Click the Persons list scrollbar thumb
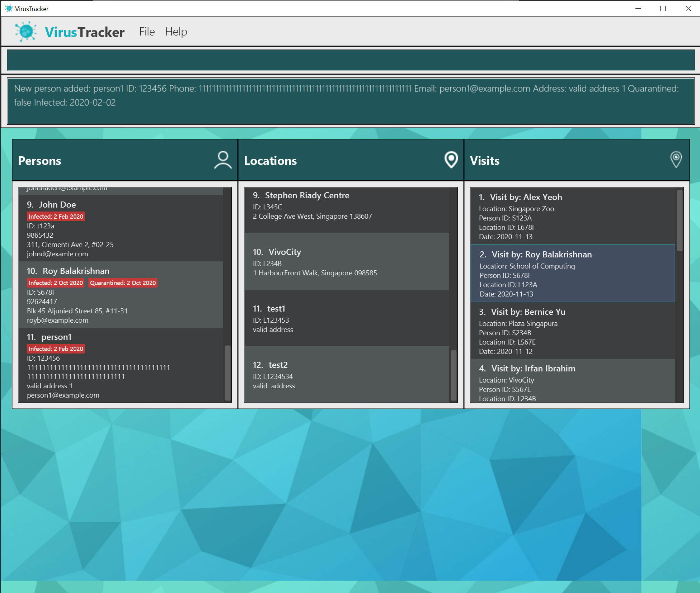Screen dimensions: 700x593 [227, 373]
